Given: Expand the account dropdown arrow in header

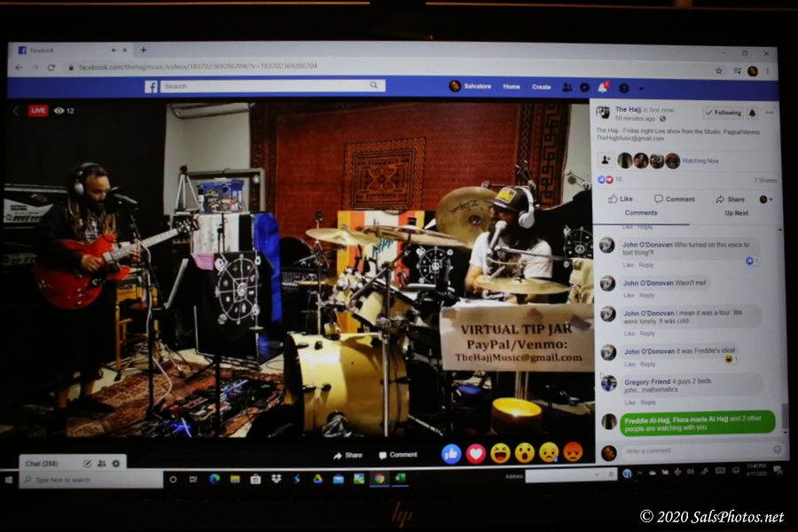Looking at the screenshot, I should point(641,88).
